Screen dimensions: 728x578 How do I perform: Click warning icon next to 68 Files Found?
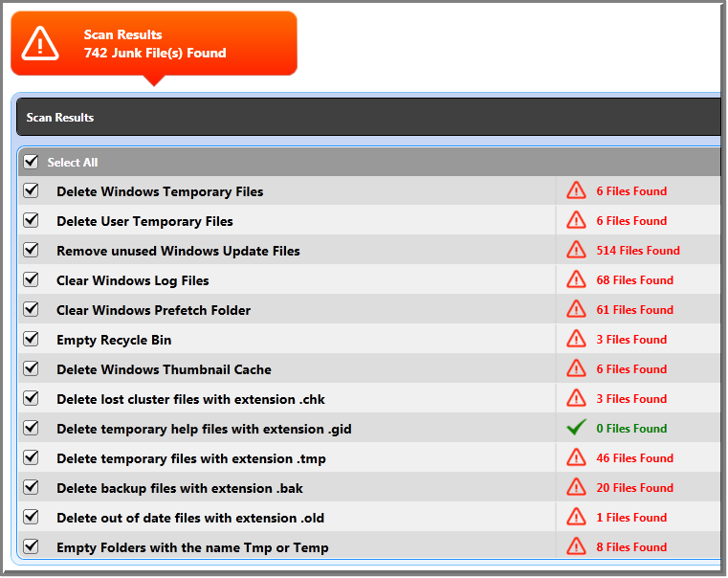576,279
